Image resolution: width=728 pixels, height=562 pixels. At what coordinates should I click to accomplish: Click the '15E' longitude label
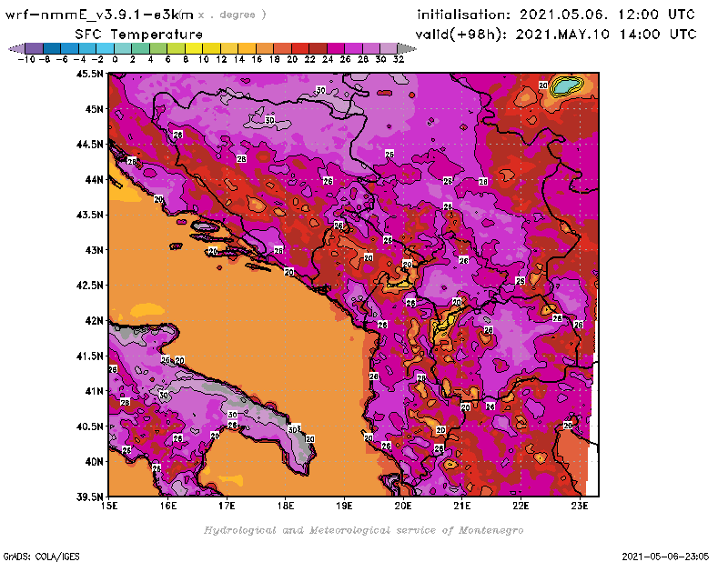click(x=109, y=506)
